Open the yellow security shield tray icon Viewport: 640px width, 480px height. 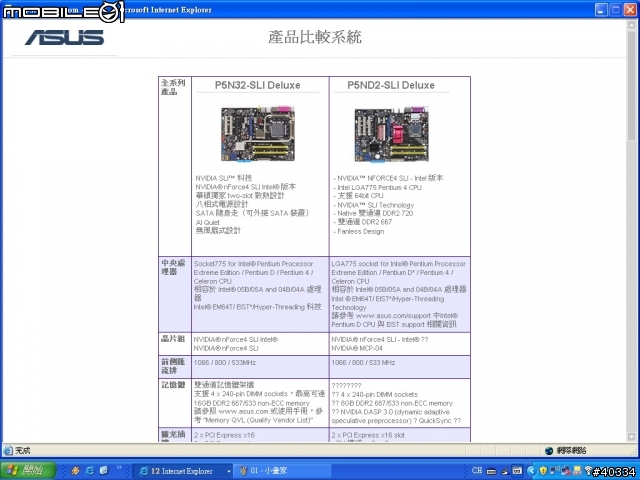(x=543, y=471)
